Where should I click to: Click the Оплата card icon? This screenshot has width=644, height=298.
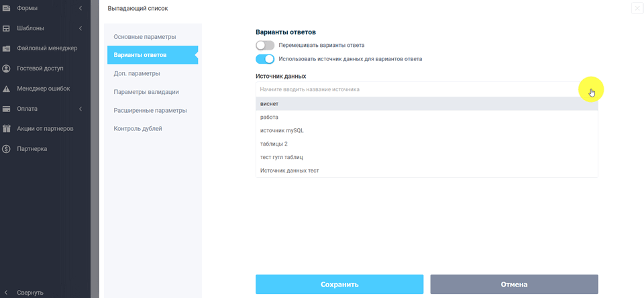point(6,109)
